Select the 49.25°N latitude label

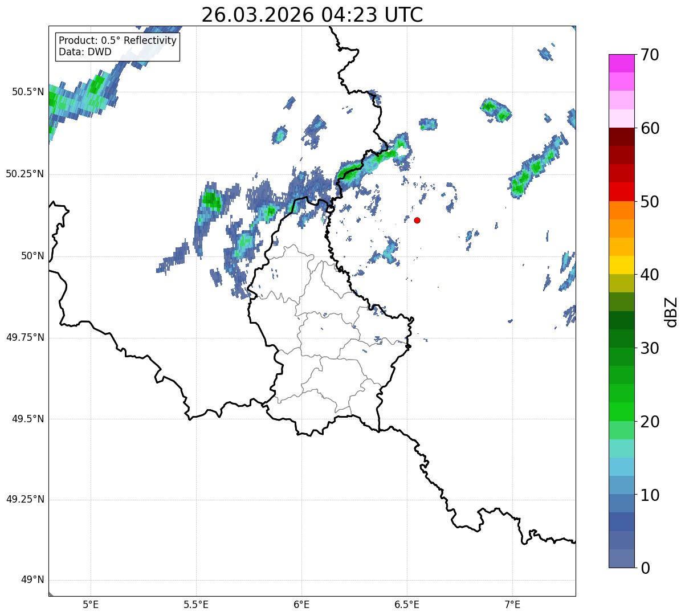pyautogui.click(x=25, y=499)
